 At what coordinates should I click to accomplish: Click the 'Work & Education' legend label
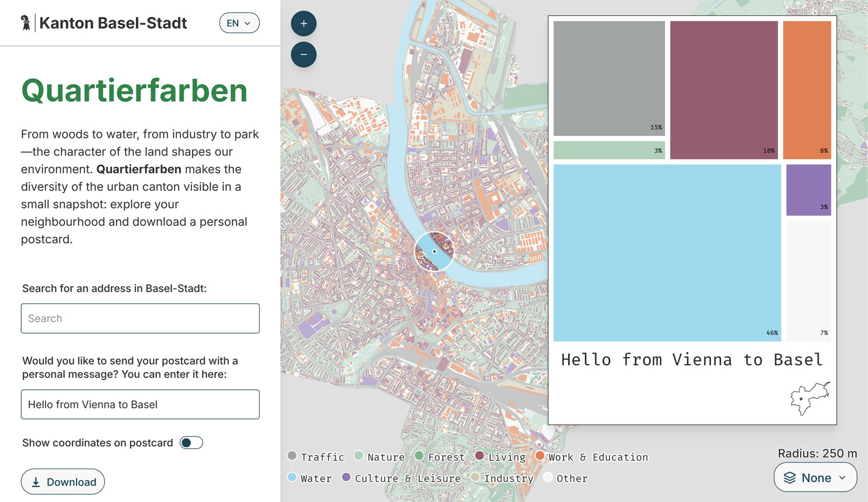pyautogui.click(x=598, y=457)
